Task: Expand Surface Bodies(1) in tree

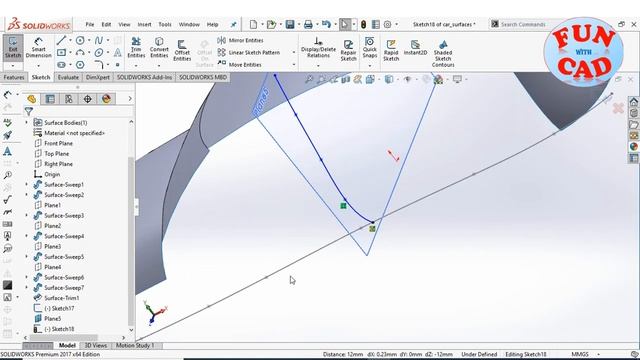Action: tap(27, 122)
